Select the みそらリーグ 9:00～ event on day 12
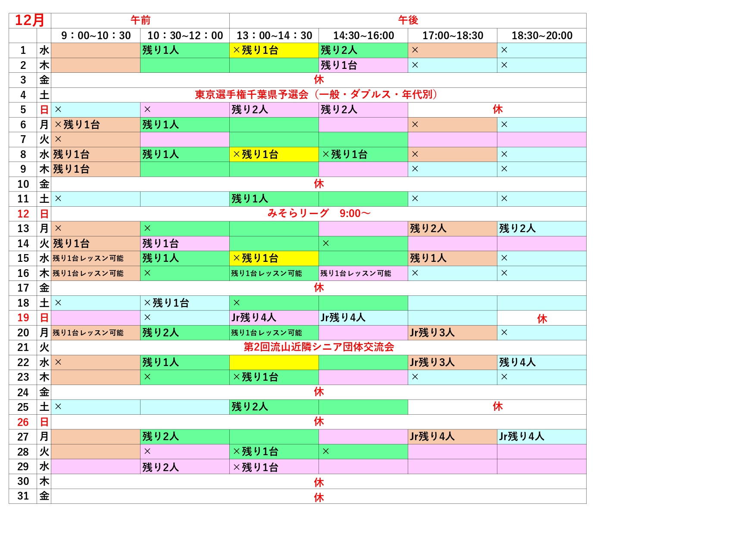The image size is (756, 534). point(319,214)
